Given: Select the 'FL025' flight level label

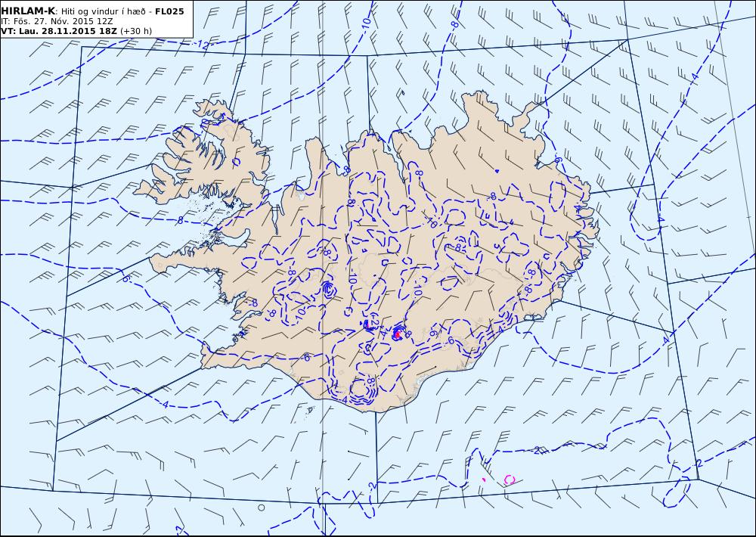Looking at the screenshot, I should click(169, 11).
